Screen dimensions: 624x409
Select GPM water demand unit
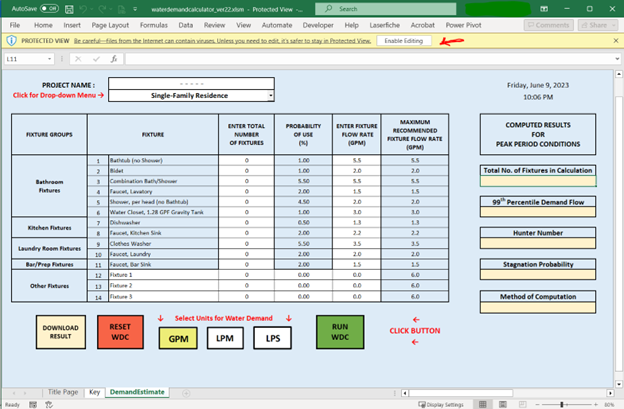click(178, 338)
